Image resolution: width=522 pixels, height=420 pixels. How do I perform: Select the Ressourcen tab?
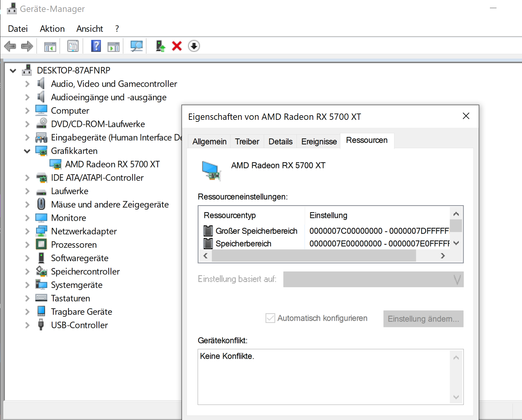[x=367, y=140]
